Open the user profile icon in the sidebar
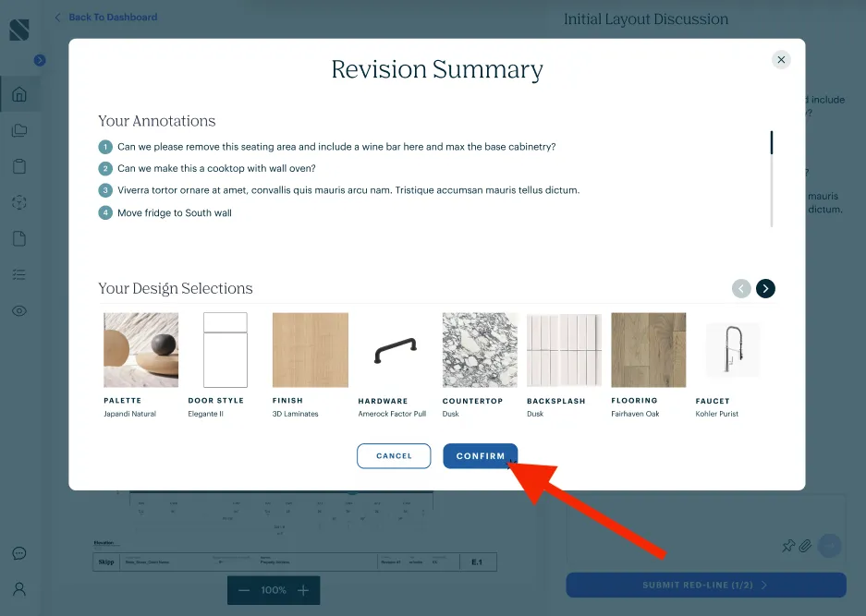 click(19, 589)
